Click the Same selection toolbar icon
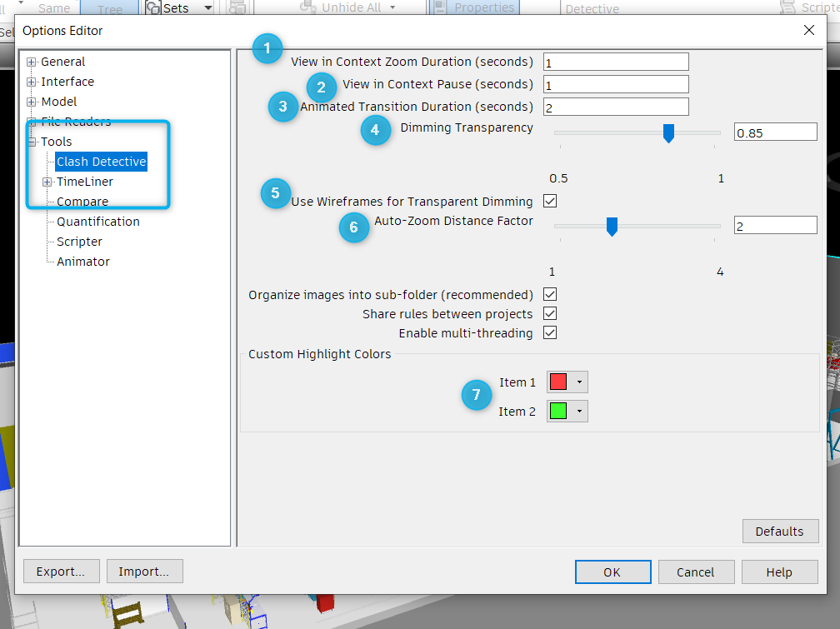The width and height of the screenshot is (840, 629). (x=52, y=7)
